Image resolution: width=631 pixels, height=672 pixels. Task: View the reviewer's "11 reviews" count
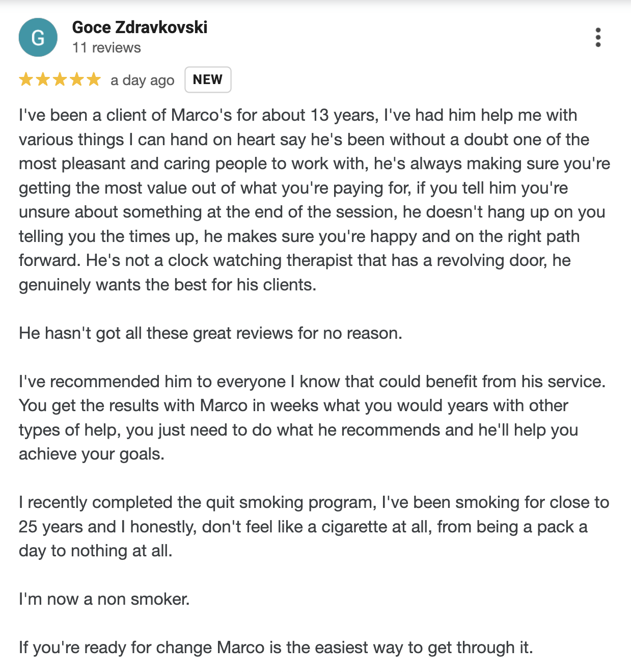pos(106,48)
